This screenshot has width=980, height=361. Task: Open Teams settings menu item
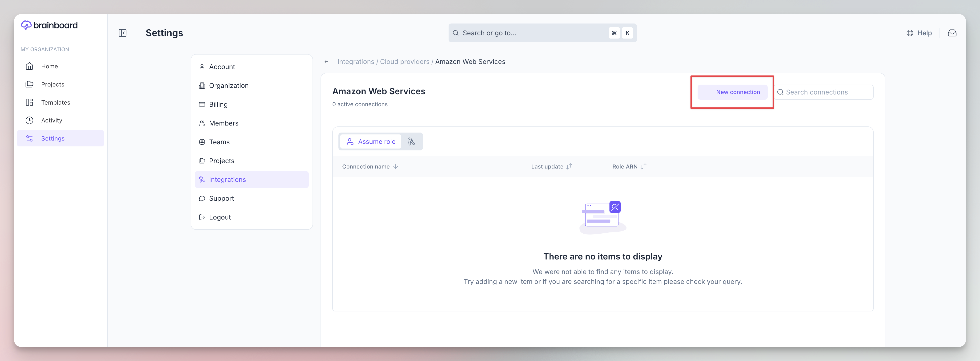pyautogui.click(x=219, y=142)
